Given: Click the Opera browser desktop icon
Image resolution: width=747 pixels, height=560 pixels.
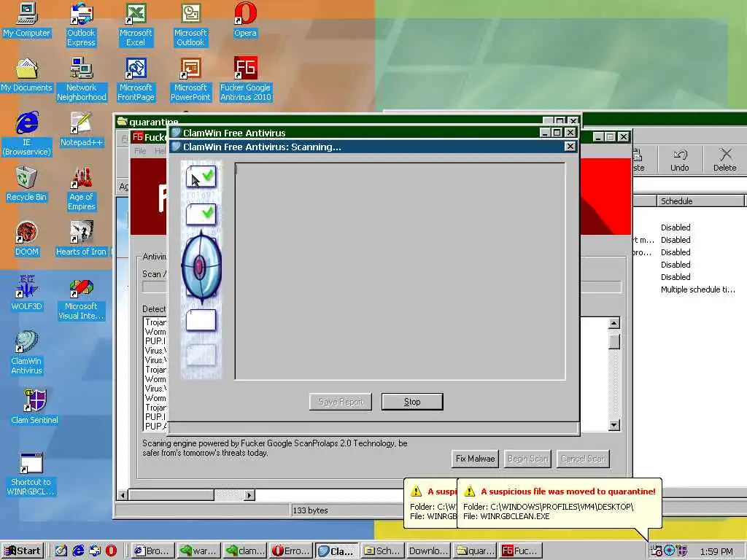Looking at the screenshot, I should click(245, 20).
